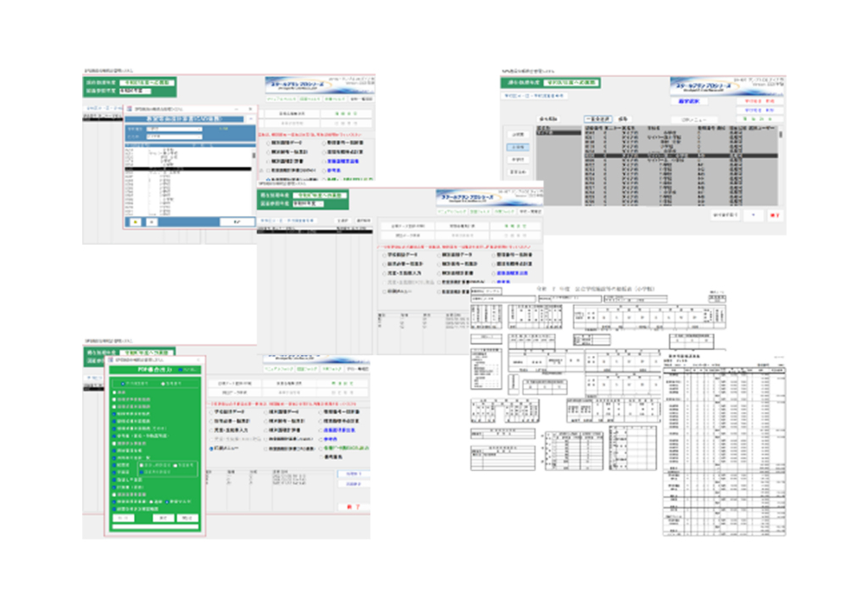Click the highlighted blue button in the top-right window's left column
Image resolution: width=868 pixels, height=605 pixels.
click(x=518, y=147)
